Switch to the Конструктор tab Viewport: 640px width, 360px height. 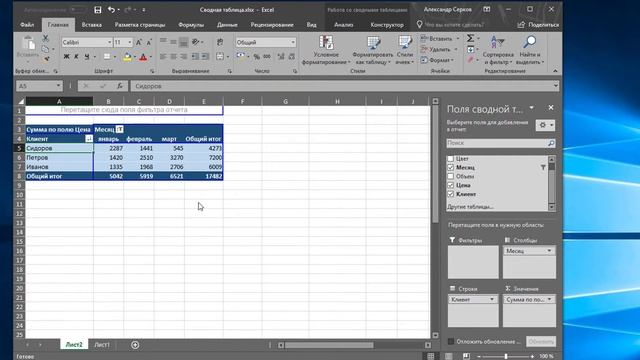387,25
